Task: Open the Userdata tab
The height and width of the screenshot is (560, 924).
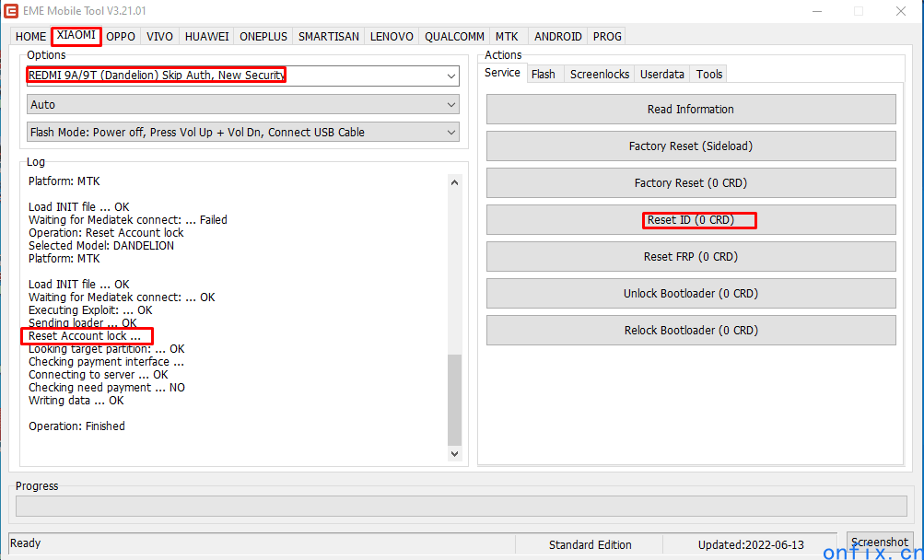Action: [662, 75]
